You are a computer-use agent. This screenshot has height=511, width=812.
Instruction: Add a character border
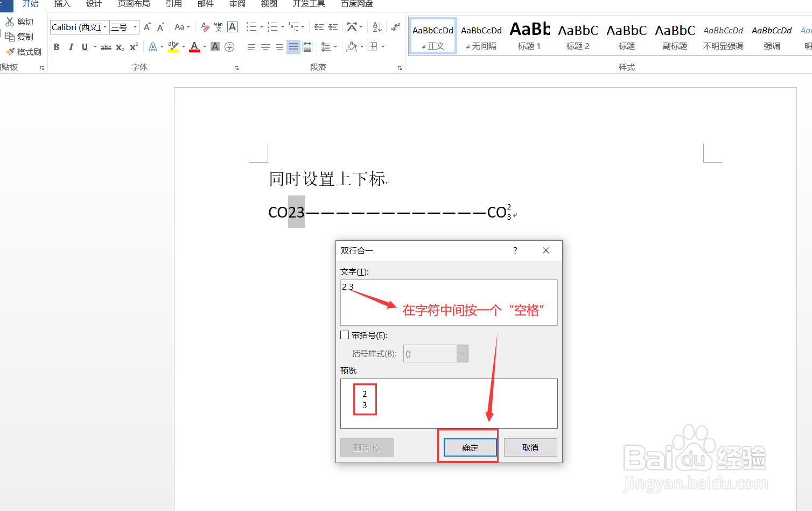point(233,27)
